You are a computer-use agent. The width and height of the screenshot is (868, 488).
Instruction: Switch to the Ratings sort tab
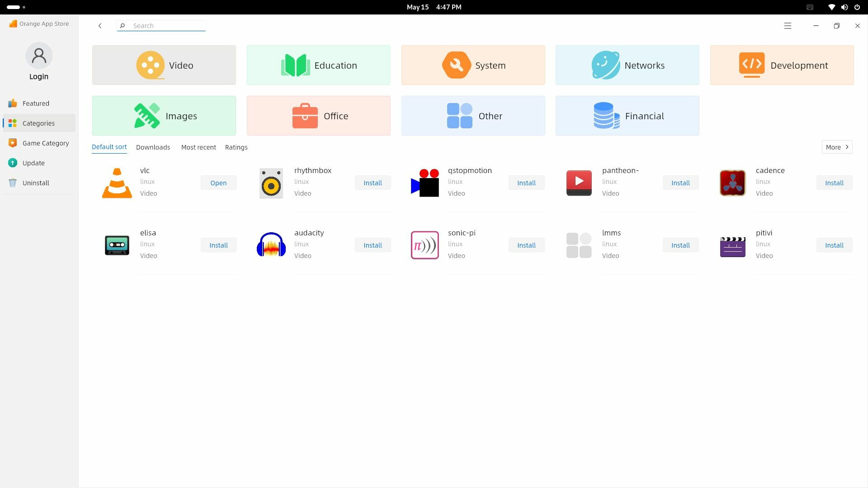(x=236, y=147)
